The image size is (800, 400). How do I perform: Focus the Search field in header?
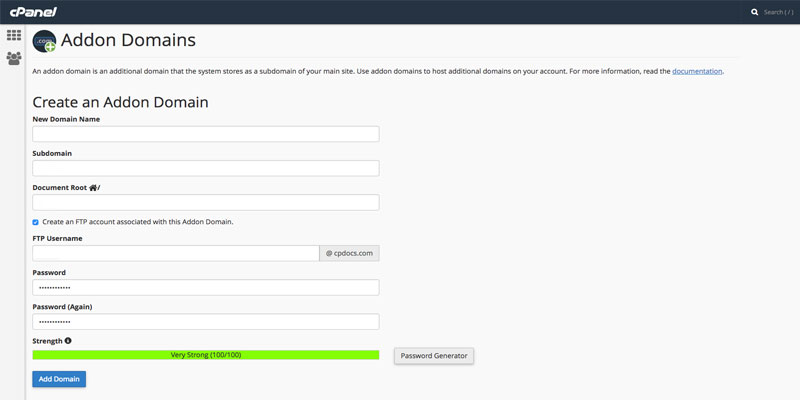click(778, 12)
